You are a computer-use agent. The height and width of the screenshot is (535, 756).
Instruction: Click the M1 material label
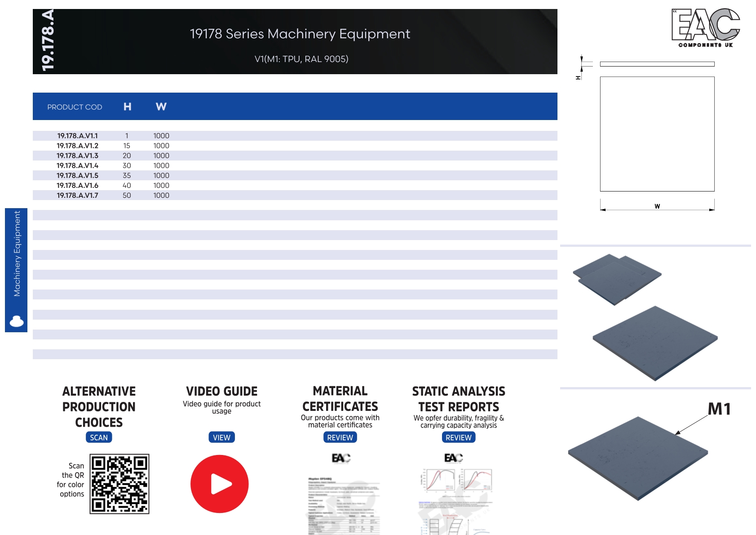719,409
